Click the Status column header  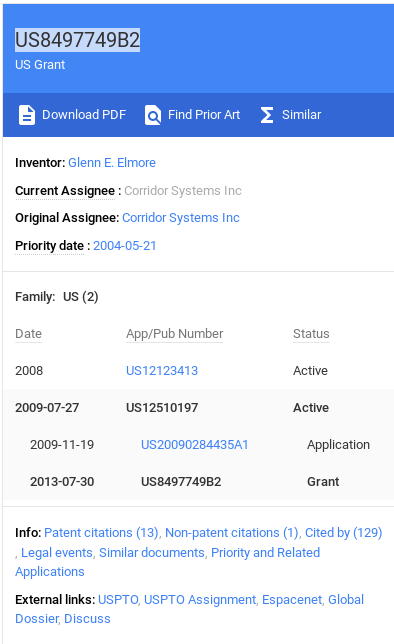pyautogui.click(x=311, y=334)
